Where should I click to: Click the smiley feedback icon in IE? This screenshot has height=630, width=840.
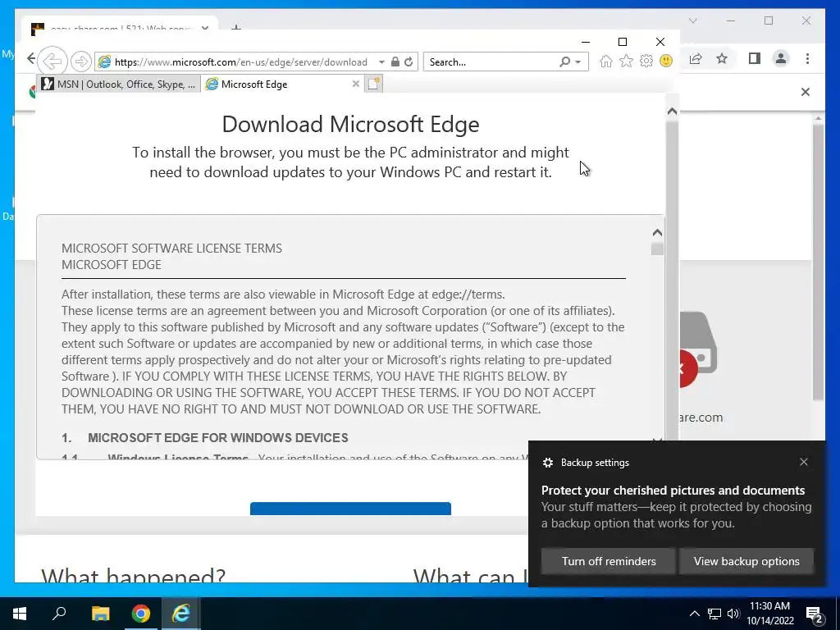(x=666, y=61)
